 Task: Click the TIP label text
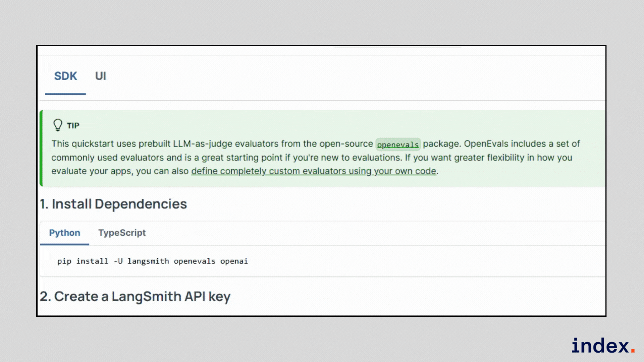(73, 125)
